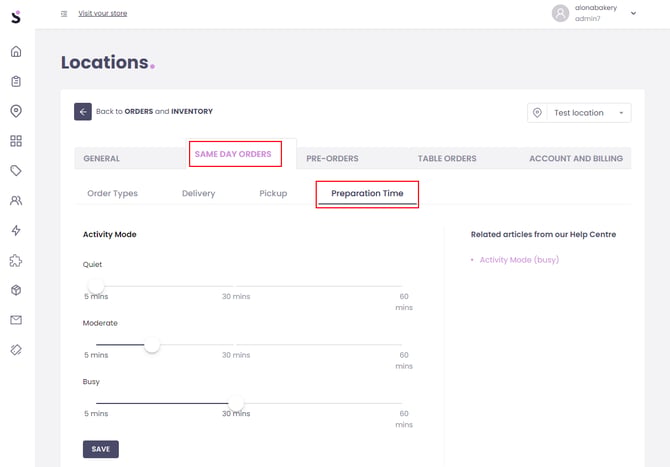Click the back arrow button
Screen dimensions: 670x467
[x=83, y=112]
